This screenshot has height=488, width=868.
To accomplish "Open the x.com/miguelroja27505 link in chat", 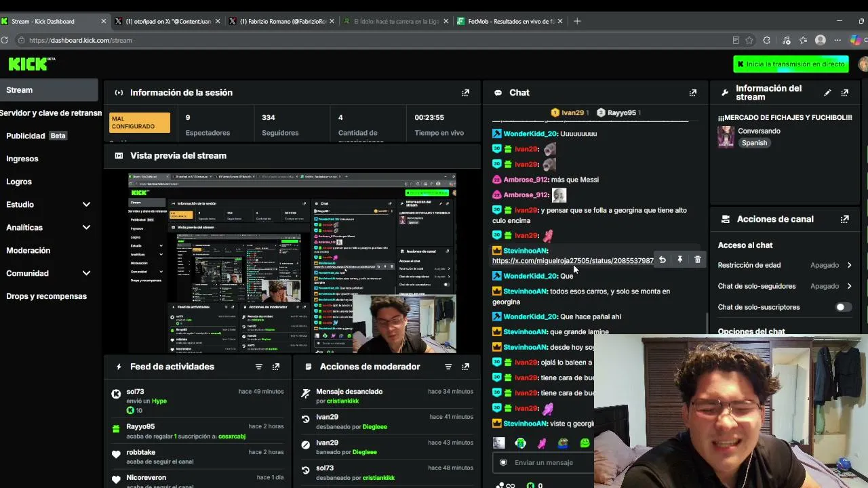I will [x=573, y=260].
